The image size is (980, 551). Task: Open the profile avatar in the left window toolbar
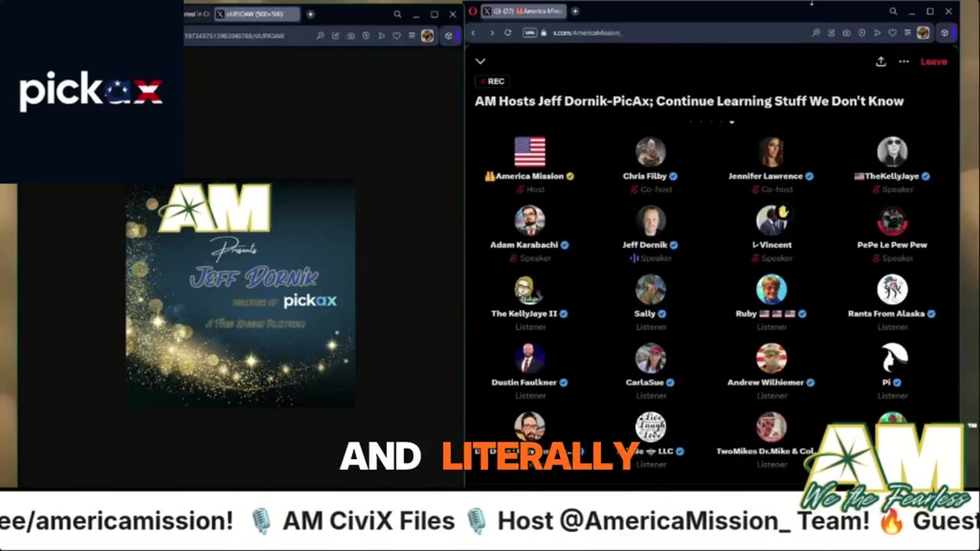pos(427,35)
